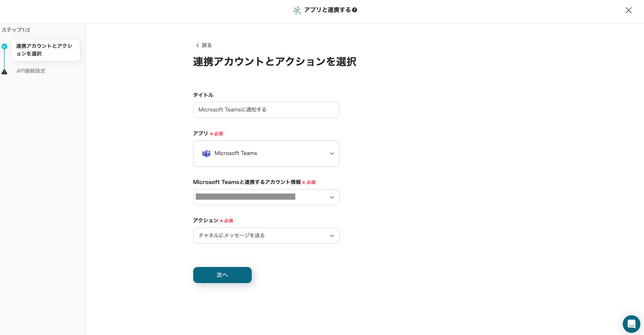Click the warning triangle step icon
Viewport: 644px width, 335px height.
pyautogui.click(x=4, y=72)
